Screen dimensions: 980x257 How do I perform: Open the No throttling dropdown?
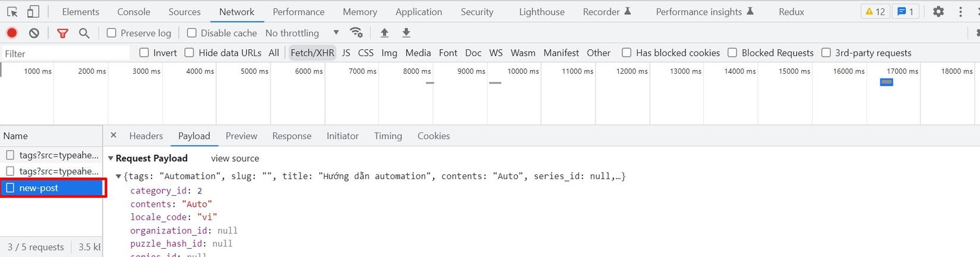(x=302, y=33)
